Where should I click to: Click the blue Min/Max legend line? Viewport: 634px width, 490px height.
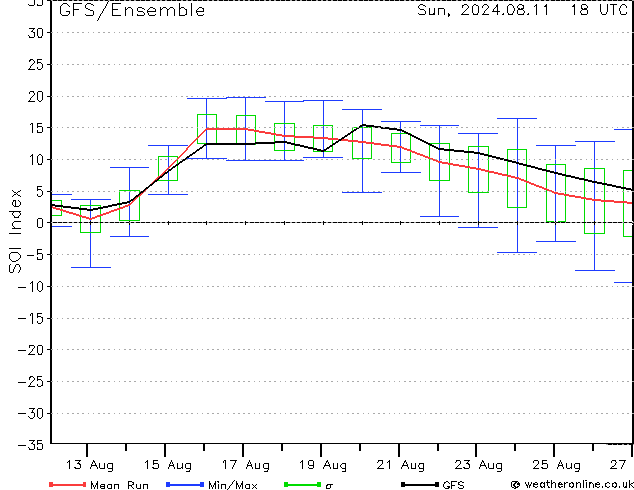click(185, 484)
